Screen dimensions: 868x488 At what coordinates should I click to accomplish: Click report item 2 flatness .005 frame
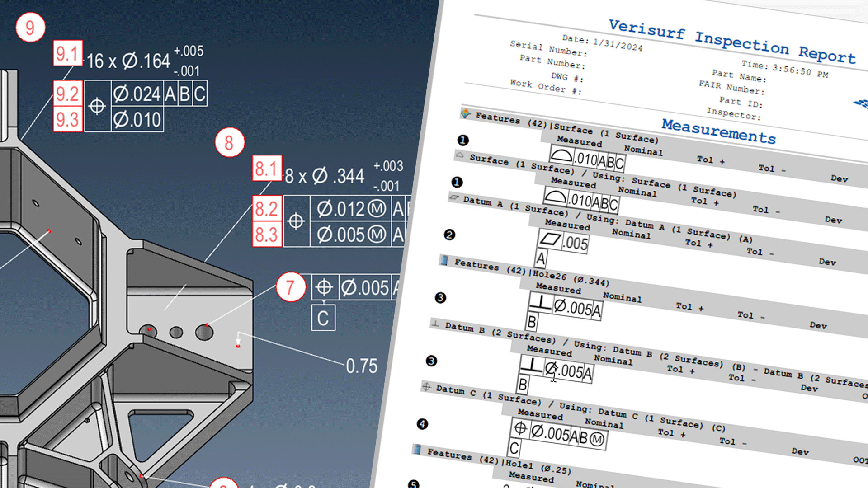coord(563,241)
